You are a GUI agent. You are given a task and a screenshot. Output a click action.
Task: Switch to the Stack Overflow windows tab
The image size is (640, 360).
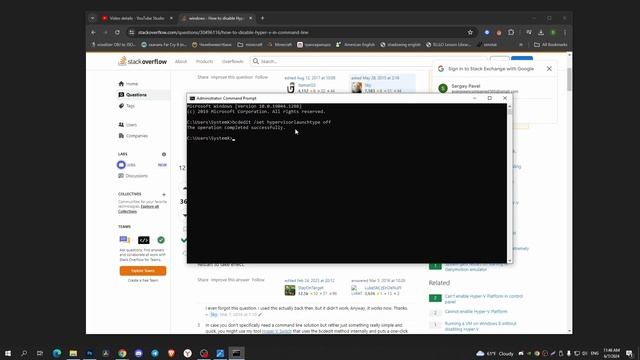[x=216, y=18]
